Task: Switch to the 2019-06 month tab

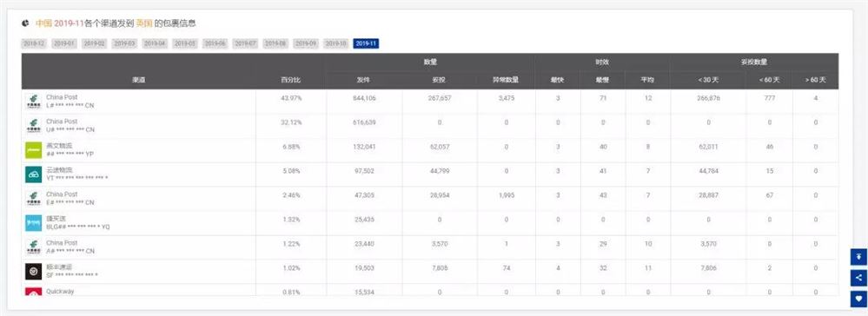Action: click(215, 43)
